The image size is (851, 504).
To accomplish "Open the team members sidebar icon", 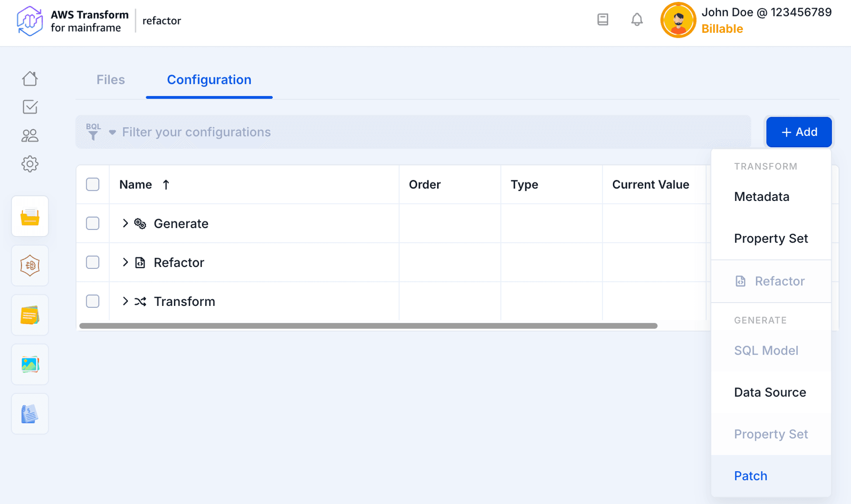I will pyautogui.click(x=30, y=136).
